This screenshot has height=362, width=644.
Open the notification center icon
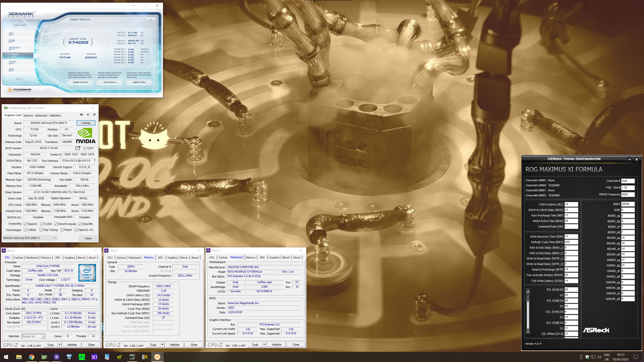point(636,357)
